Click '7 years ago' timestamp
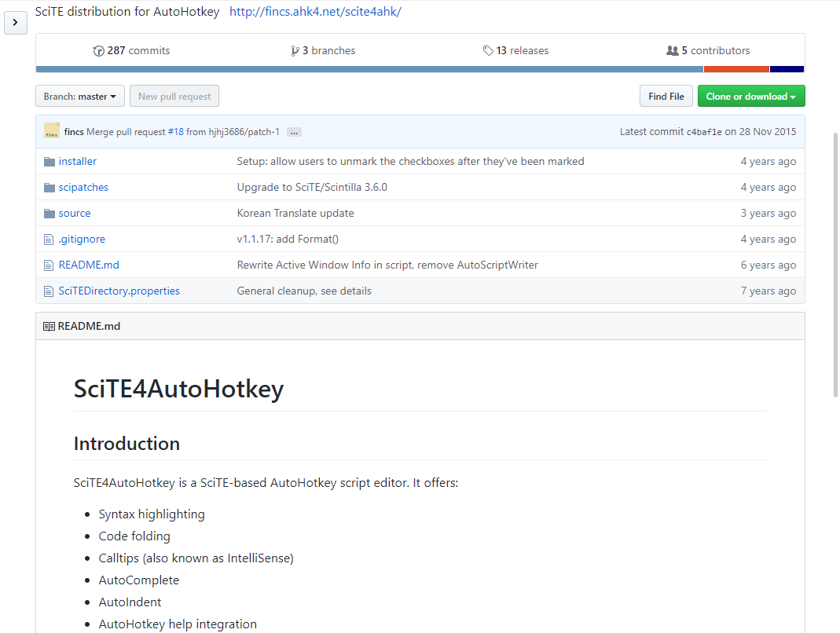 (x=768, y=291)
